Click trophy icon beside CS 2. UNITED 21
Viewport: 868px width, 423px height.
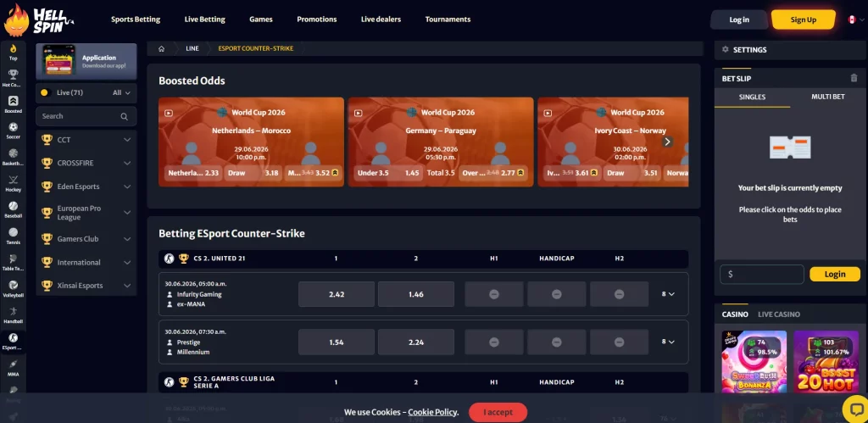pyautogui.click(x=184, y=259)
